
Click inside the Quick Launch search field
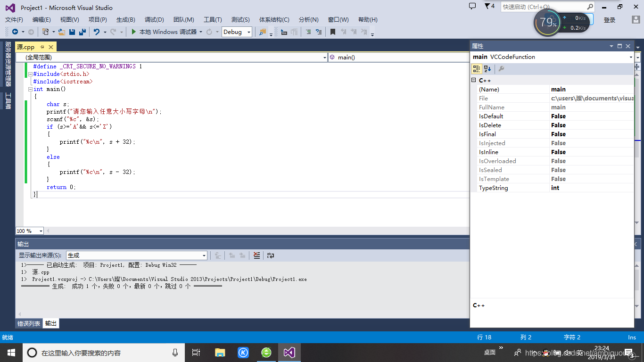[543, 7]
